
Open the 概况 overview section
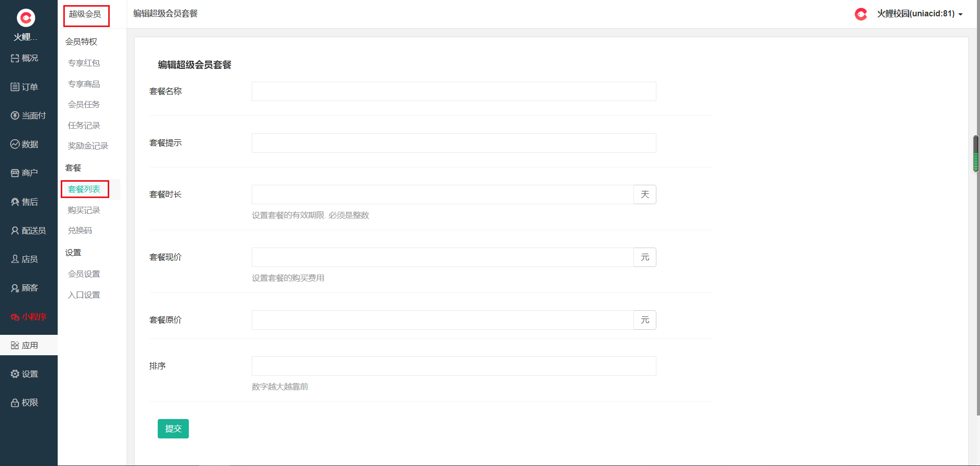[x=24, y=58]
